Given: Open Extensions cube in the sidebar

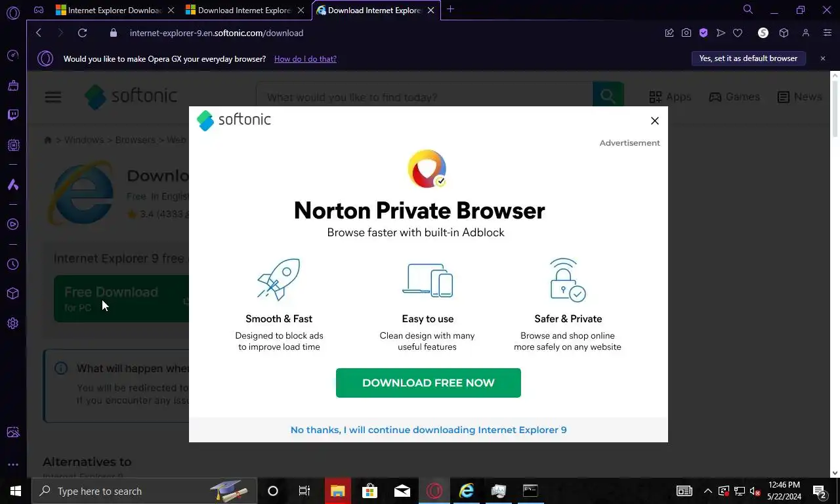Looking at the screenshot, I should pos(12,293).
